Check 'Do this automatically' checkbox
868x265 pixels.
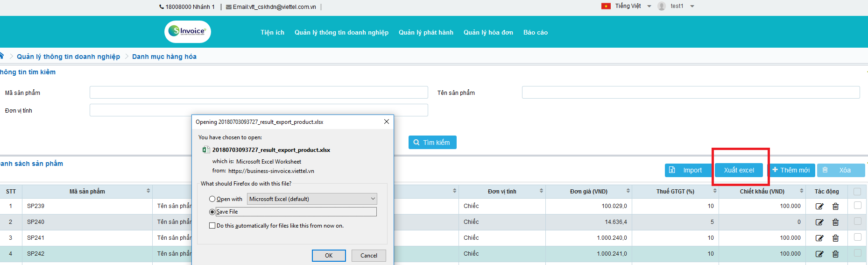[x=212, y=226]
